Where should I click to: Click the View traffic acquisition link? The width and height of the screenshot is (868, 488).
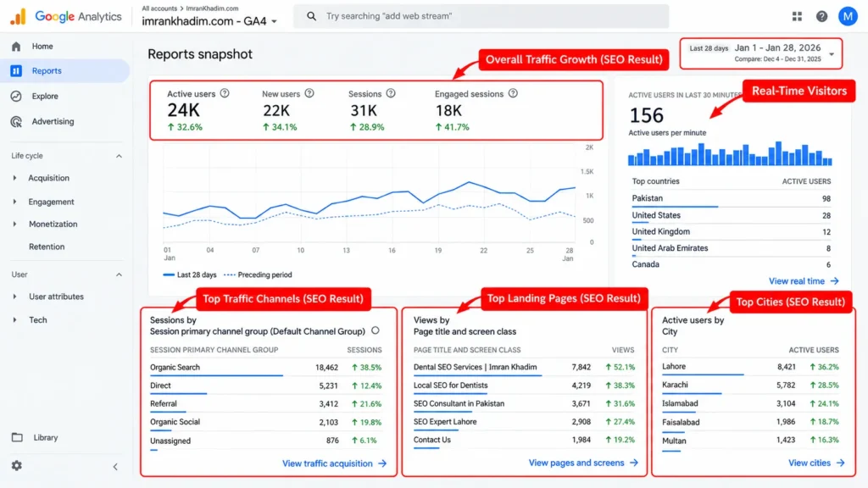point(327,463)
